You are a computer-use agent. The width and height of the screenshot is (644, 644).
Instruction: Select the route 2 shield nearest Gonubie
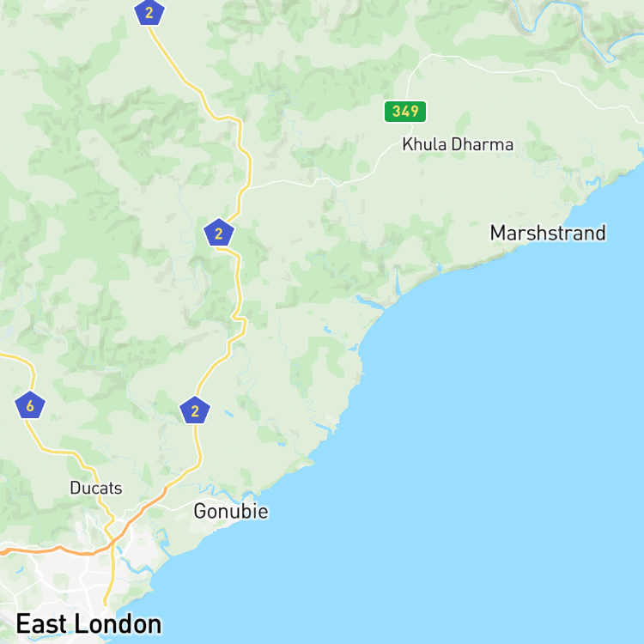tap(195, 410)
